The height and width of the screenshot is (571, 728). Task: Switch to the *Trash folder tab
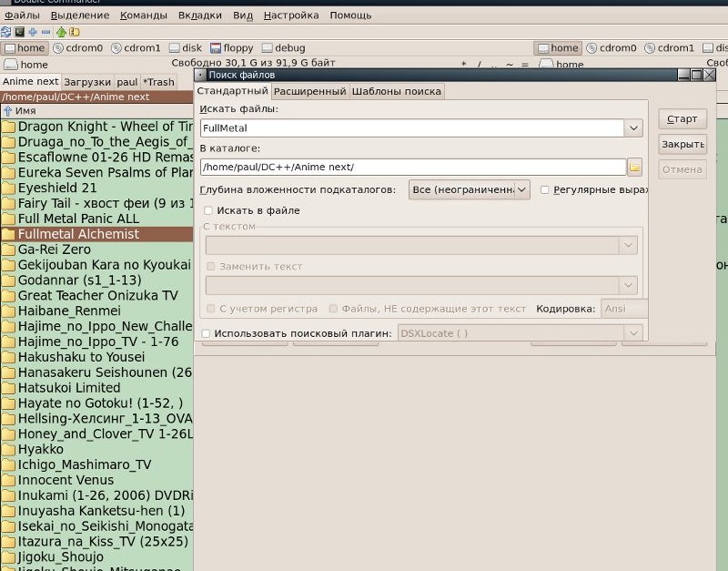click(158, 82)
